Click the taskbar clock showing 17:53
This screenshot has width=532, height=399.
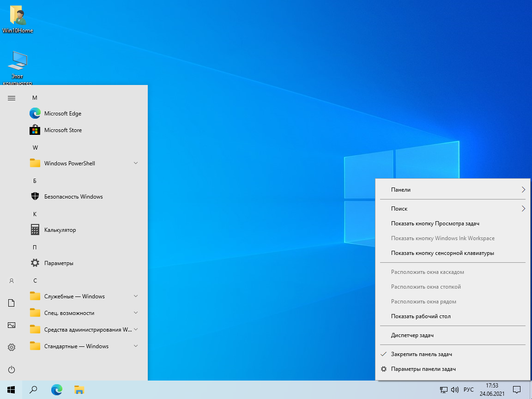(492, 390)
